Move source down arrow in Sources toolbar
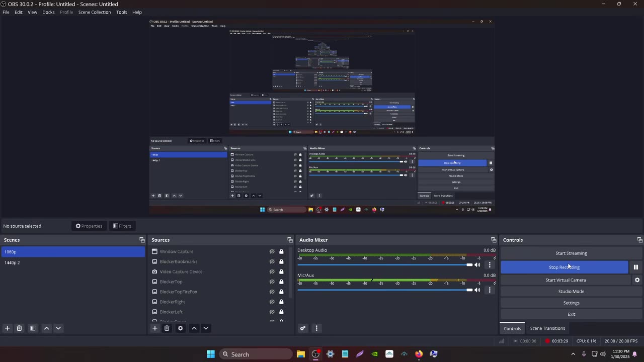 (206, 328)
